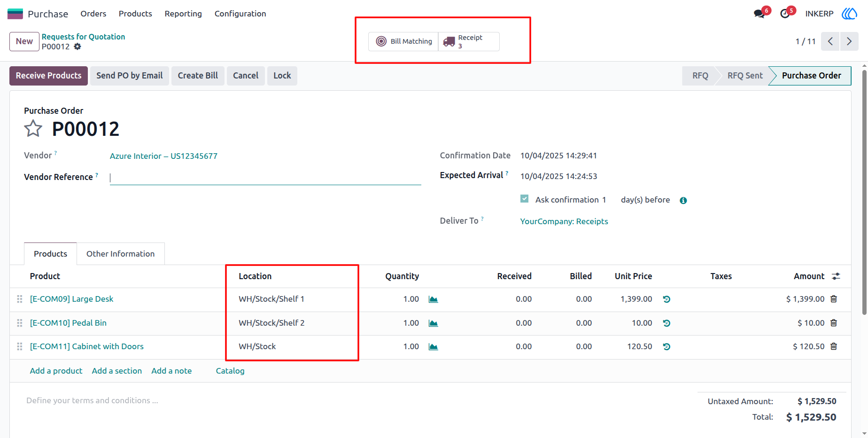
Task: Click the Receive Products button
Action: click(48, 76)
